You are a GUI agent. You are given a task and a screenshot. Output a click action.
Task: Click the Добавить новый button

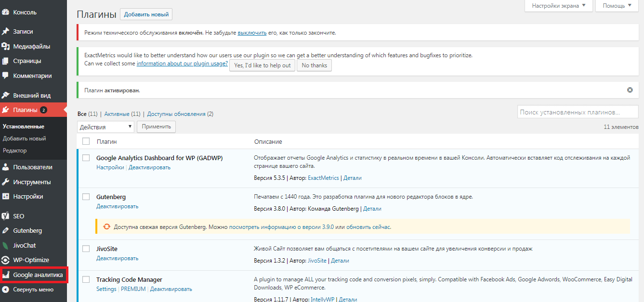[146, 14]
